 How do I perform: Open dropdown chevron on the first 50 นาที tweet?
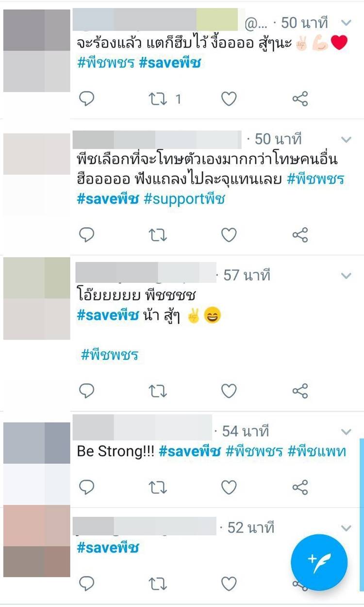coord(346,22)
